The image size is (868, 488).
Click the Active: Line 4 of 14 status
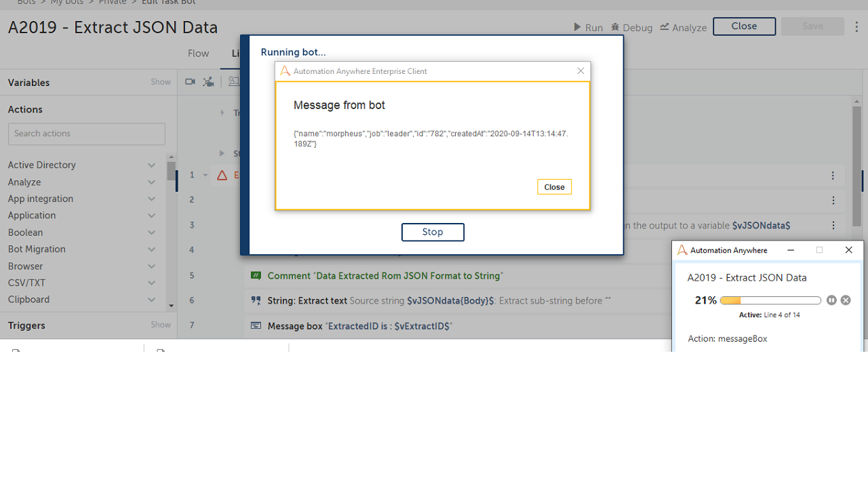point(770,315)
